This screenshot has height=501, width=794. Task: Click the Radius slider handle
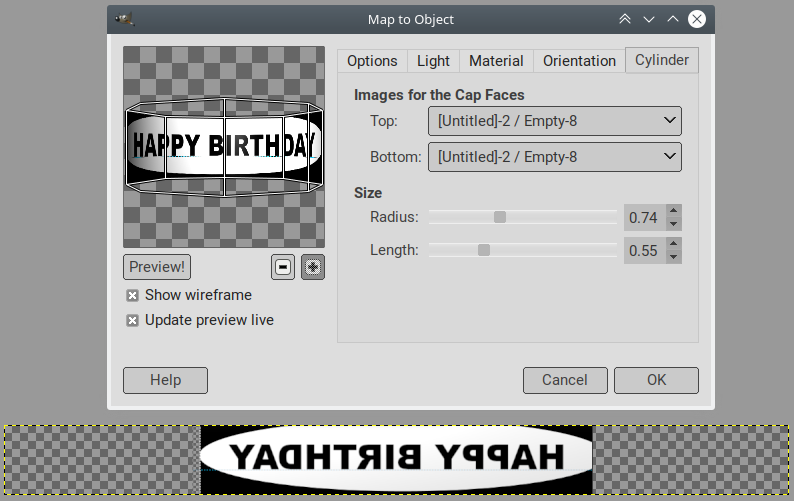[x=500, y=217]
